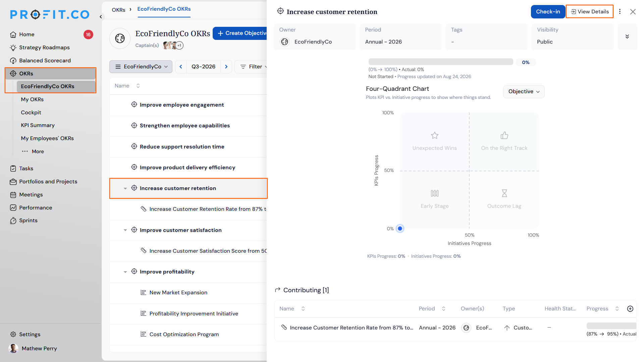The image size is (644, 362).
Task: Open the New Market Expansion initiative
Action: [178, 293]
